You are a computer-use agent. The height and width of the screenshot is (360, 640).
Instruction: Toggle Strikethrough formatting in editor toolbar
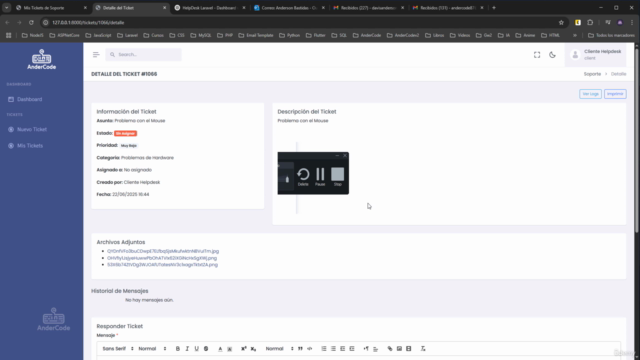click(x=206, y=349)
